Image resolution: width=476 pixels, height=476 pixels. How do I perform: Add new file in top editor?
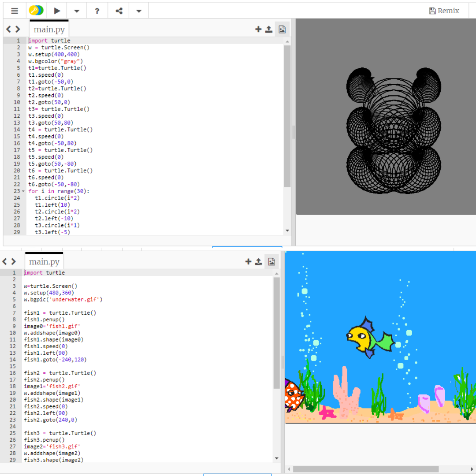[x=258, y=29]
